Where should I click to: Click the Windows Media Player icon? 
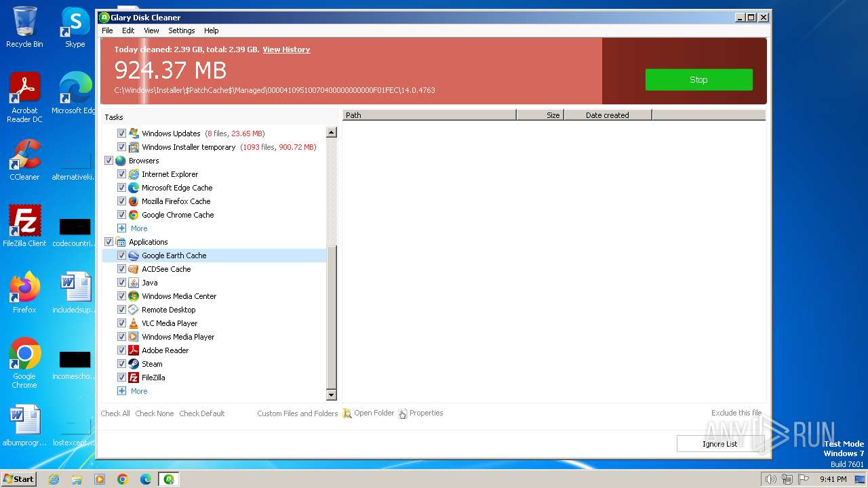tap(134, 337)
